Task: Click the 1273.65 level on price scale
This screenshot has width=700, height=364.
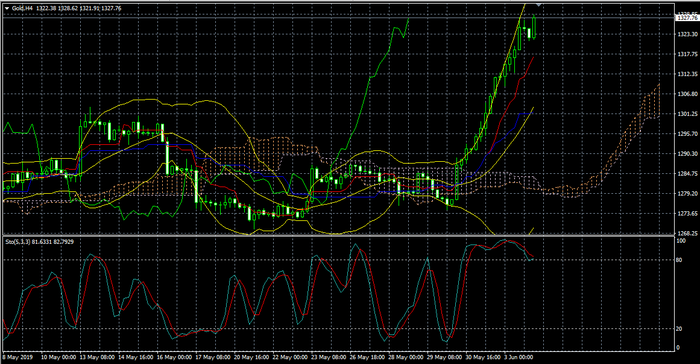Action: point(688,213)
